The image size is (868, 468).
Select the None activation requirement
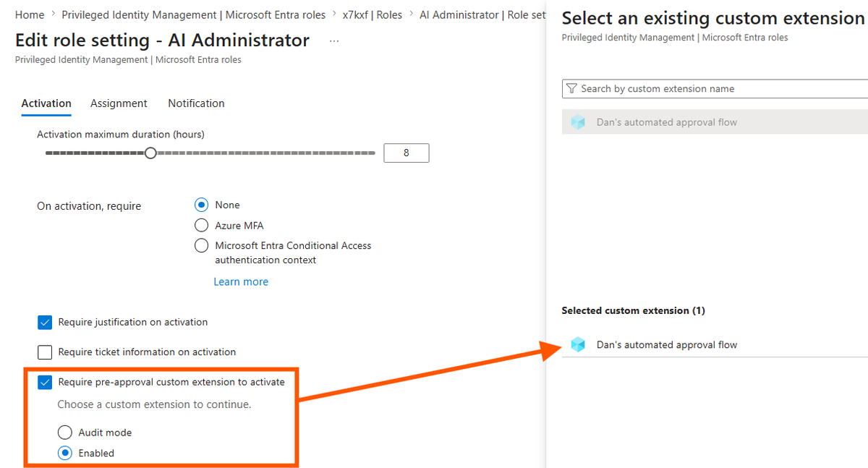pos(202,205)
